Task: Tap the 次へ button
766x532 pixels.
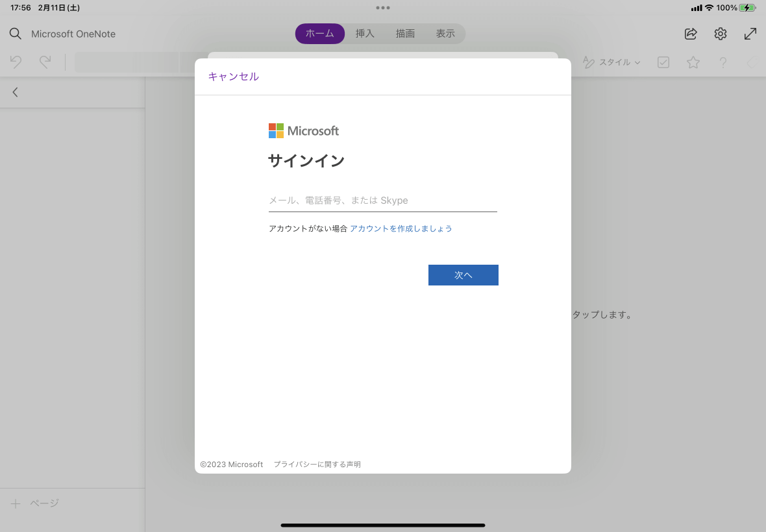Action: (x=463, y=275)
